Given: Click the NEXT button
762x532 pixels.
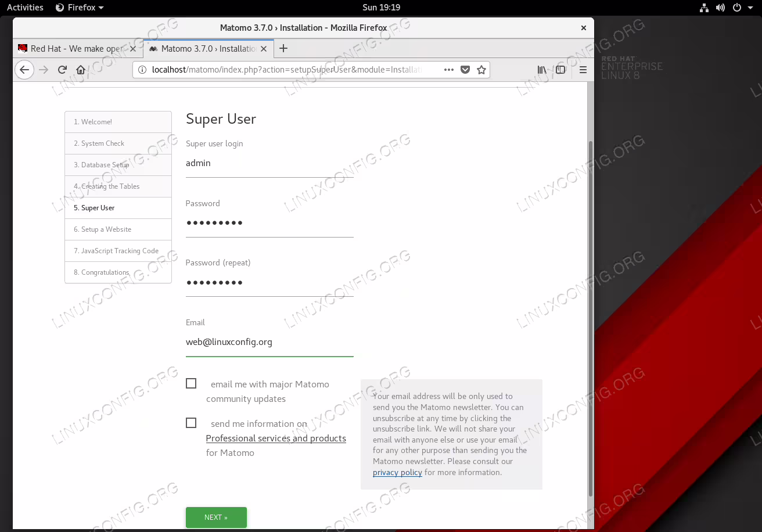Looking at the screenshot, I should point(216,517).
